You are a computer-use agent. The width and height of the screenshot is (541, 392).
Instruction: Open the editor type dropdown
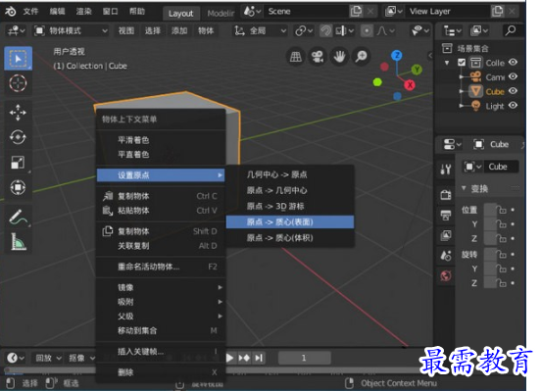tap(16, 31)
